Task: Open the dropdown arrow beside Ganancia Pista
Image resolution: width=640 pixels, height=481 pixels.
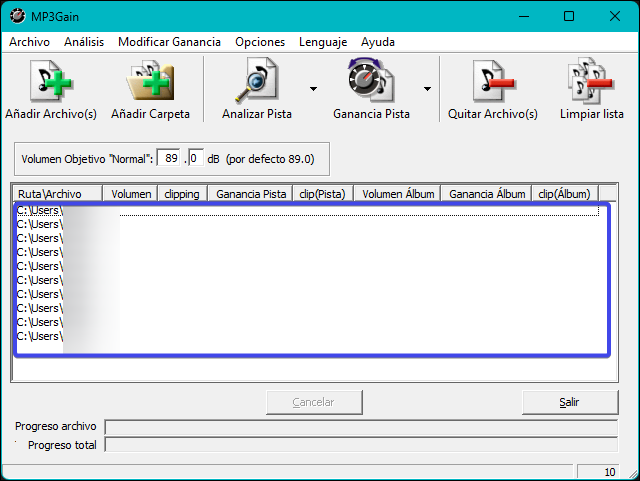Action: point(427,89)
